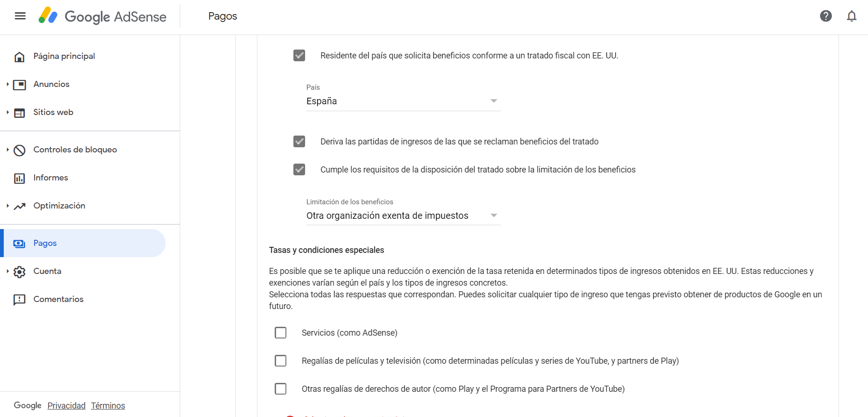Screen dimensions: 868x417
Task: Open the hamburger main menu
Action: [x=20, y=16]
